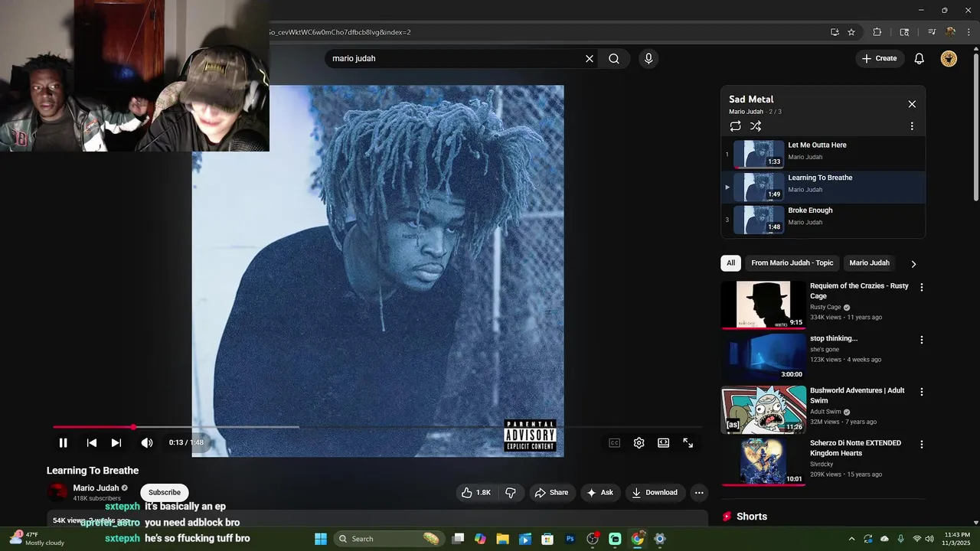This screenshot has width=980, height=551.
Task: Open YouTube notifications bell
Action: pyautogui.click(x=920, y=58)
